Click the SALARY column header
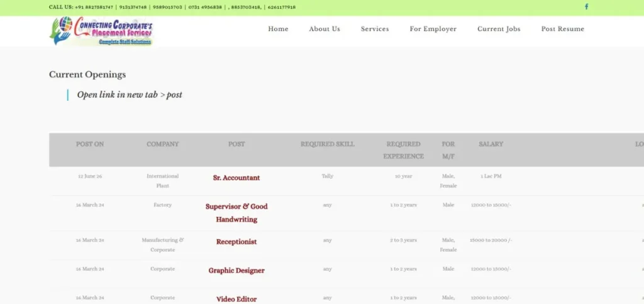The width and height of the screenshot is (644, 304). pos(491,144)
